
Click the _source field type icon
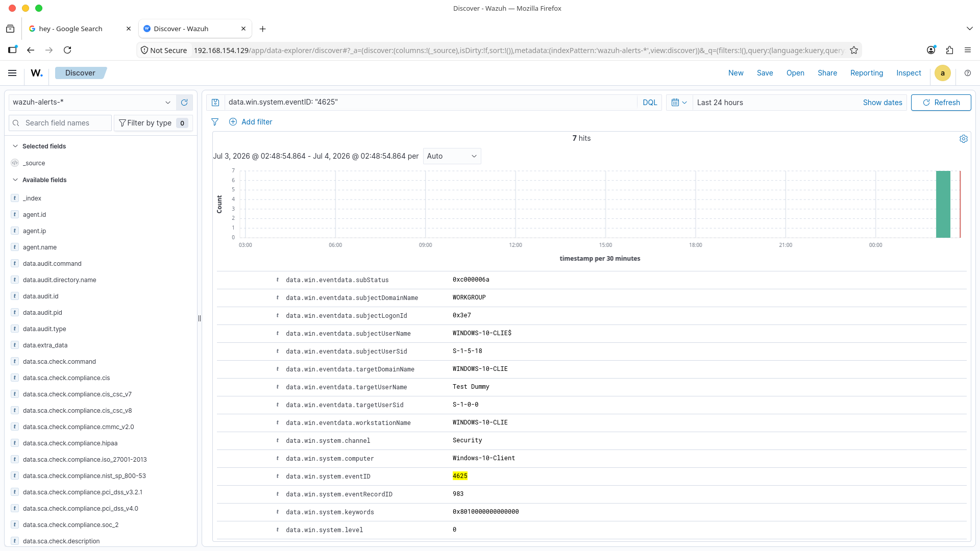[15, 163]
